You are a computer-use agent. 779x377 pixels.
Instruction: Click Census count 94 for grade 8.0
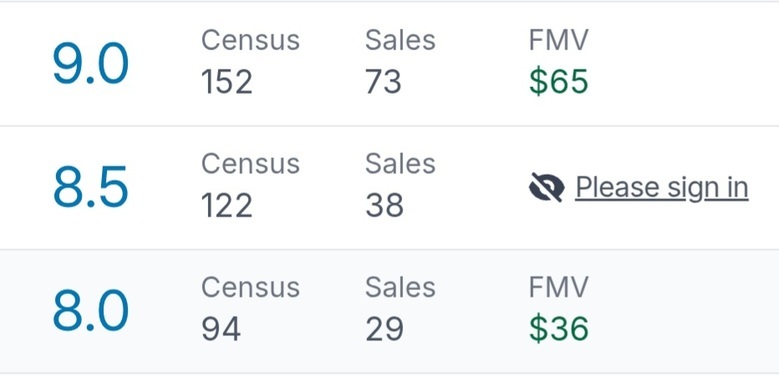221,329
